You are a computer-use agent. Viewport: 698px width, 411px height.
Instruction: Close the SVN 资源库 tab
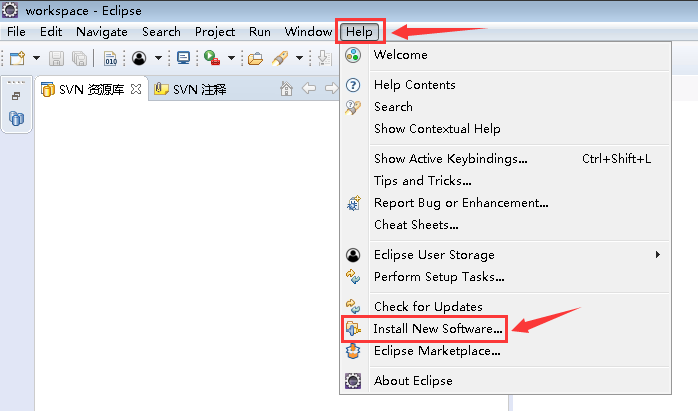click(x=136, y=89)
